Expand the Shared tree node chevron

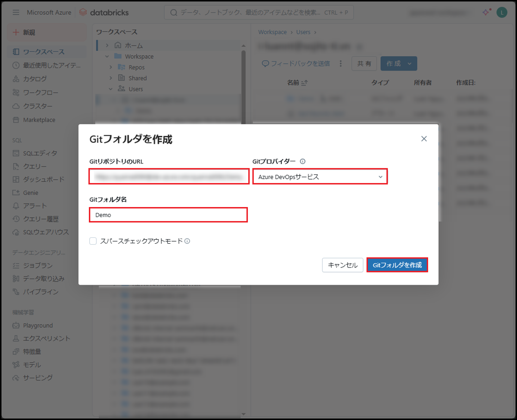111,78
